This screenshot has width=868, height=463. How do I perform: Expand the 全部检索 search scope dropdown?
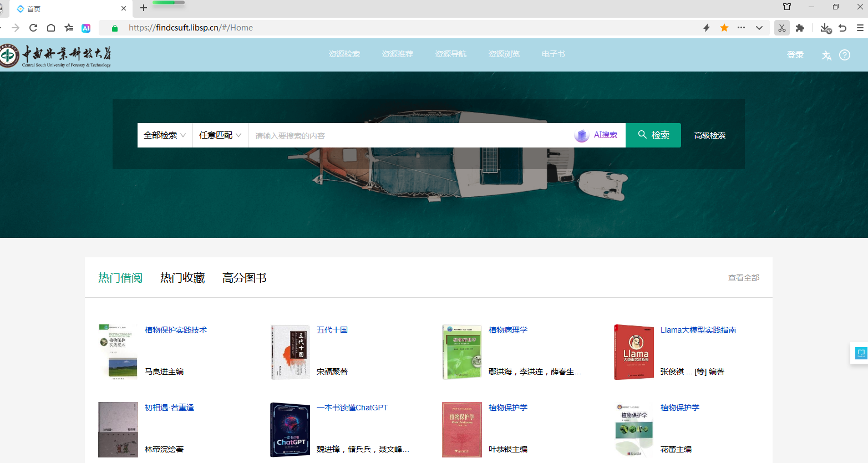164,135
